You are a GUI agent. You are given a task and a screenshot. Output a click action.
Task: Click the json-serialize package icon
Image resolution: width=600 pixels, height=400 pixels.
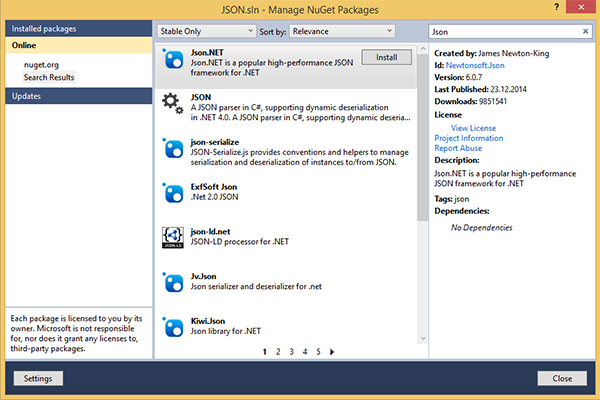(x=171, y=148)
